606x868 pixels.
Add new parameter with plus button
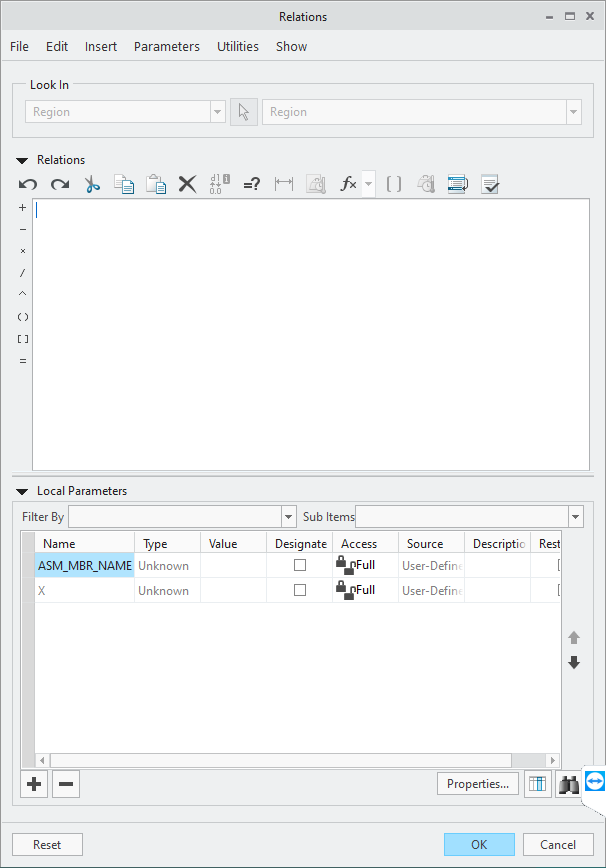click(x=34, y=785)
